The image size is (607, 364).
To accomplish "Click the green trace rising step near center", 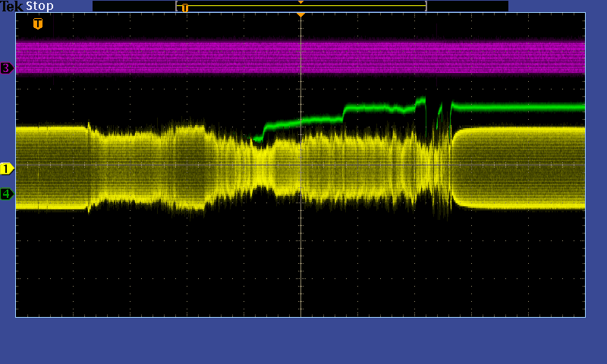I will coord(266,129).
